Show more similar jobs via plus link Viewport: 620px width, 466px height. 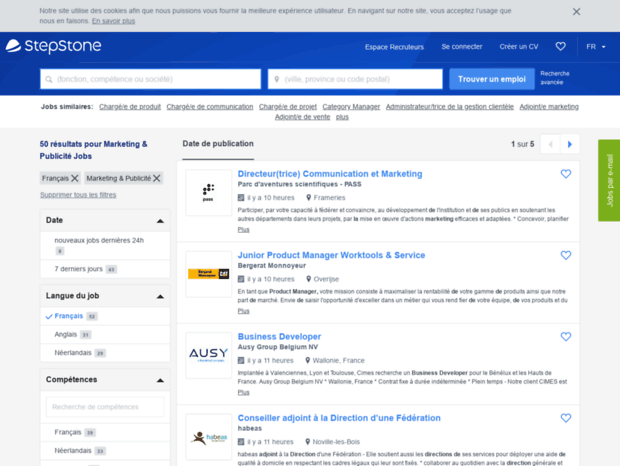click(x=342, y=117)
